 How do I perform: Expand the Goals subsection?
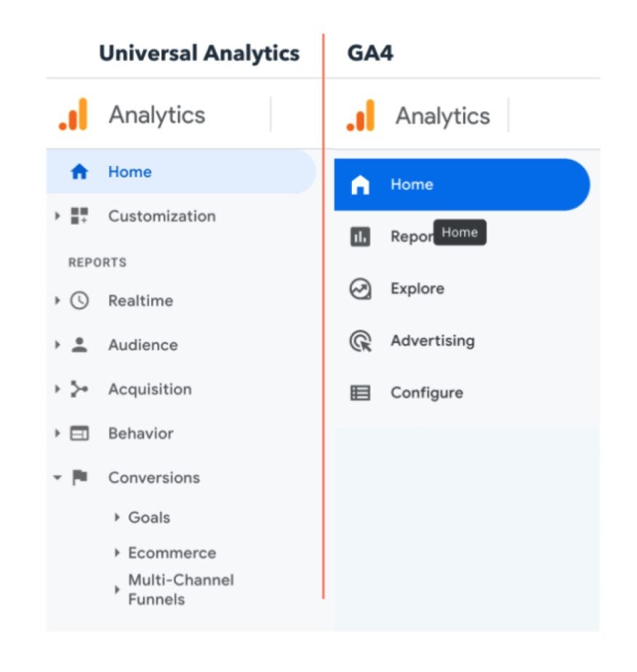118,517
